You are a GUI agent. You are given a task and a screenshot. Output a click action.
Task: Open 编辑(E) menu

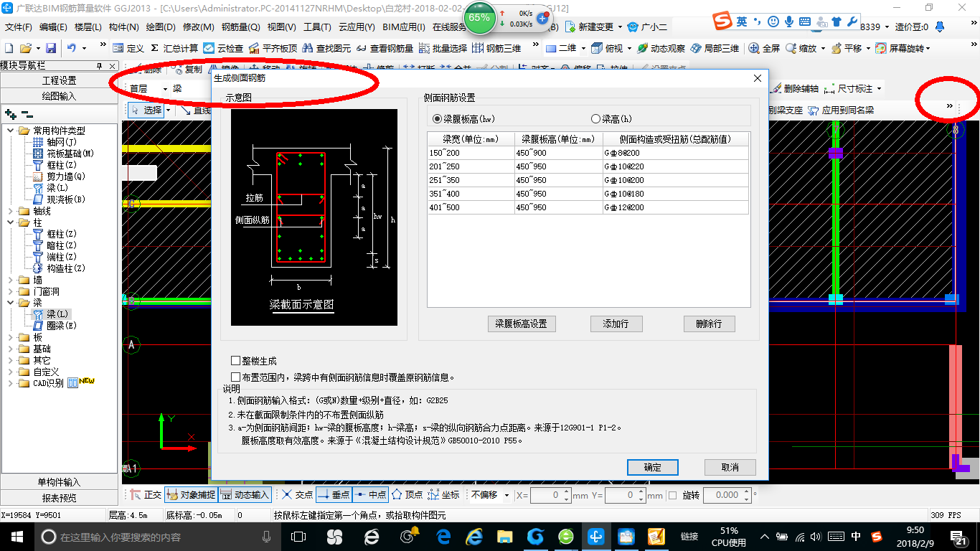pyautogui.click(x=53, y=27)
